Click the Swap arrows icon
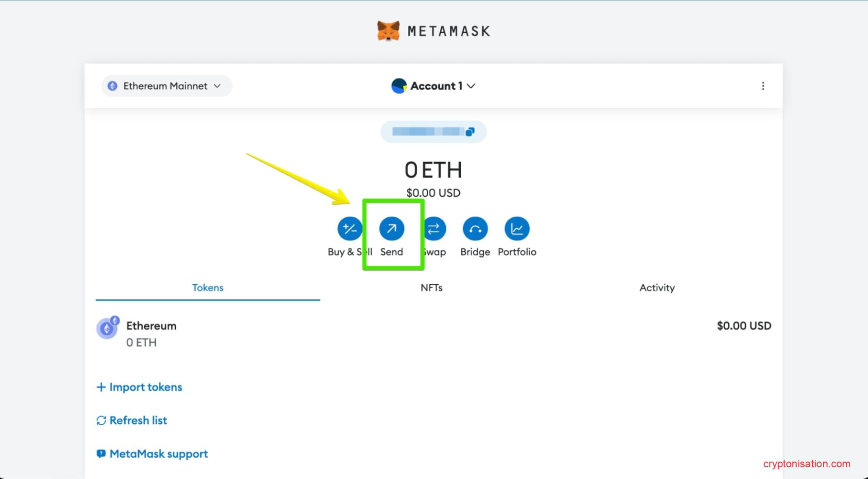The image size is (868, 479). coord(434,229)
